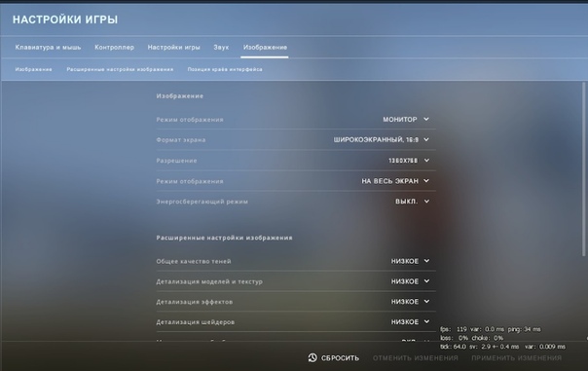Open the Настройки игры tab
This screenshot has height=371, width=588.
point(173,48)
